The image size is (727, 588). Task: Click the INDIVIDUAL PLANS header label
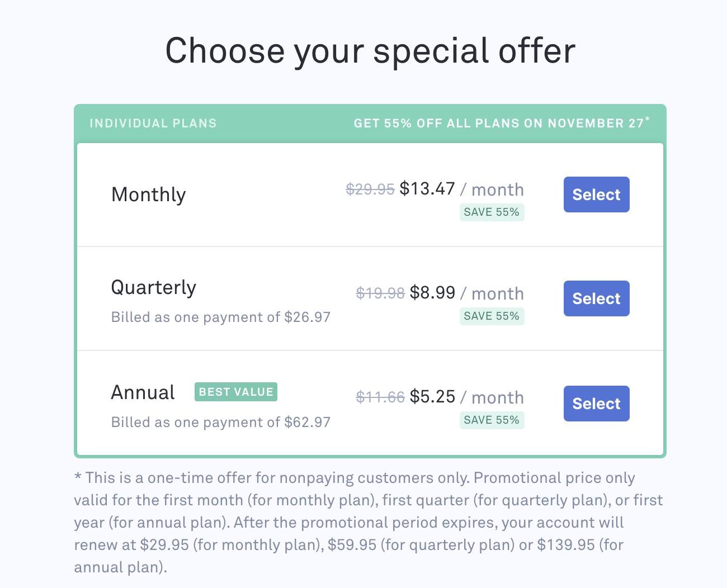(x=153, y=124)
